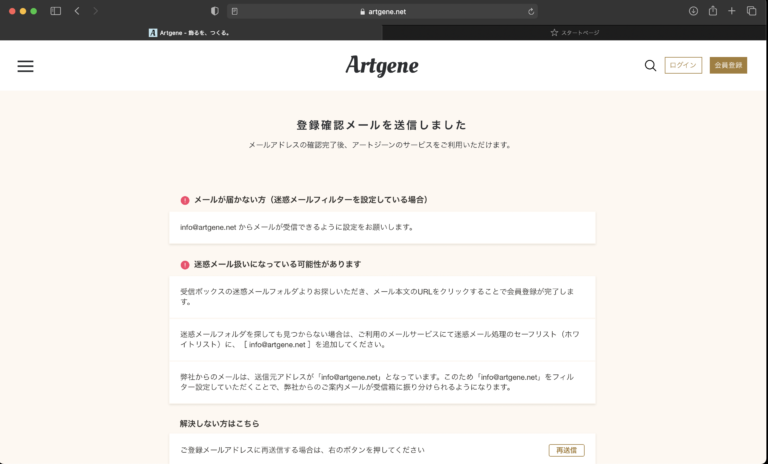Viewport: 768px width, 464px height.
Task: Open the privacy shield report icon
Action: [x=215, y=11]
